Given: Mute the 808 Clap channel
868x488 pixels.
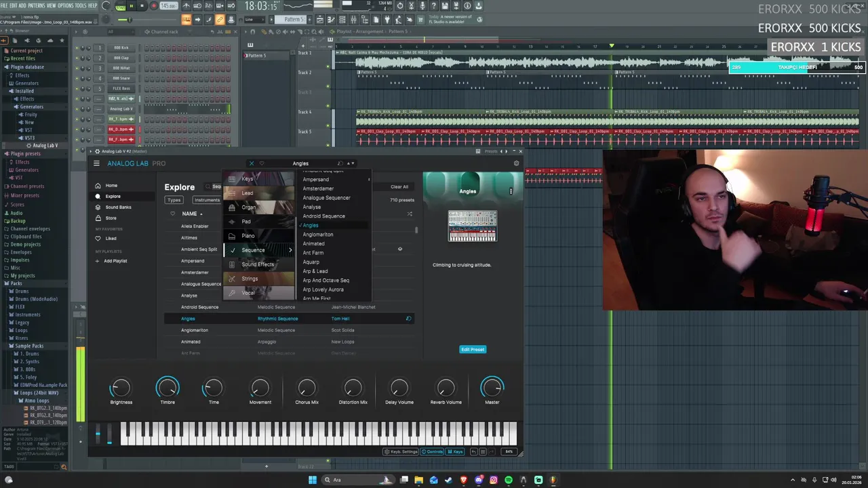Looking at the screenshot, I should click(77, 58).
